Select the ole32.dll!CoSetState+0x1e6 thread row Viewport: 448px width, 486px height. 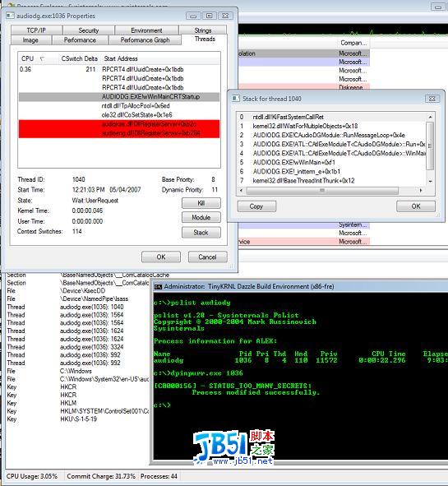[119, 115]
